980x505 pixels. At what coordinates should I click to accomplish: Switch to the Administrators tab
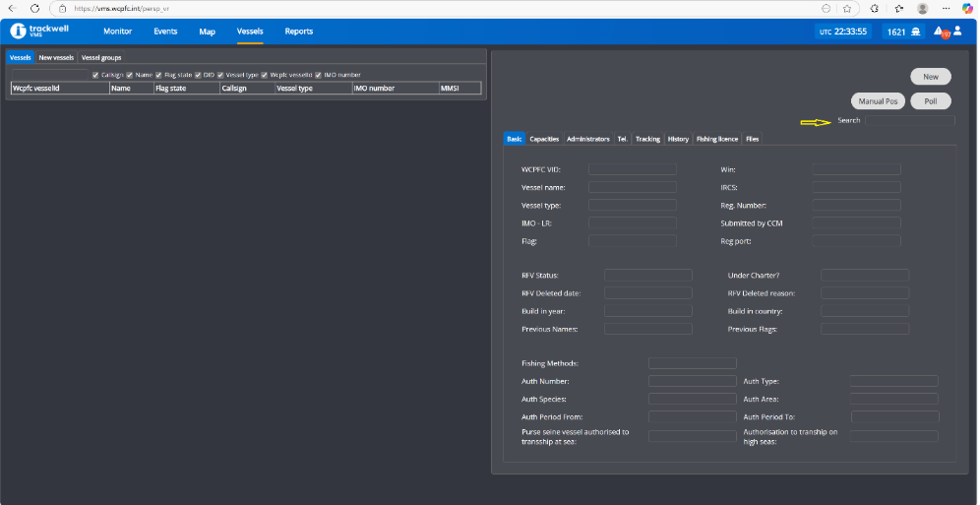[x=588, y=139]
